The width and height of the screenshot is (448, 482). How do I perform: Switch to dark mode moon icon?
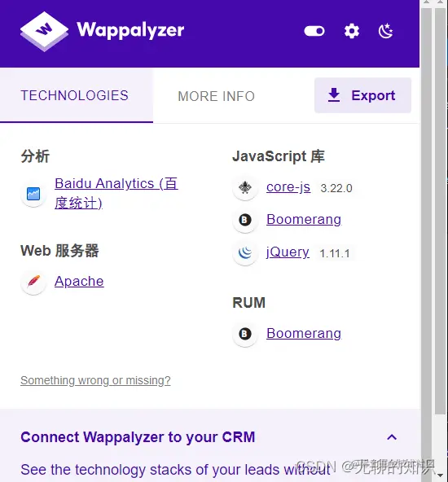pyautogui.click(x=385, y=31)
